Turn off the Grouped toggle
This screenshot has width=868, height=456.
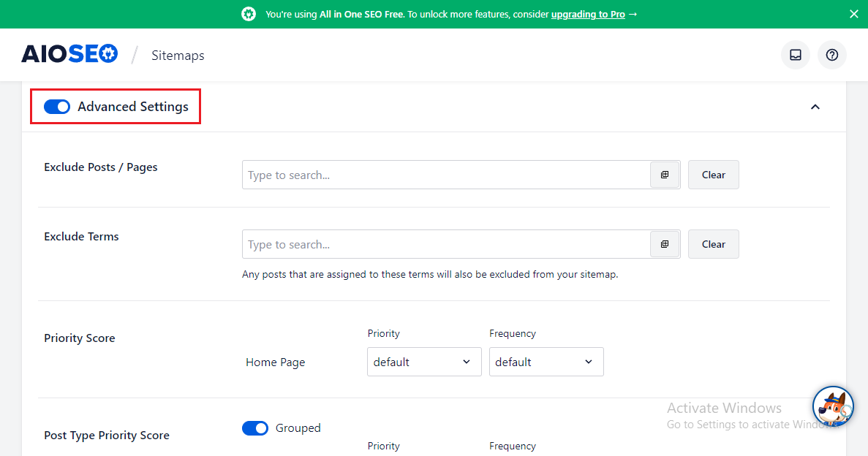tap(255, 427)
